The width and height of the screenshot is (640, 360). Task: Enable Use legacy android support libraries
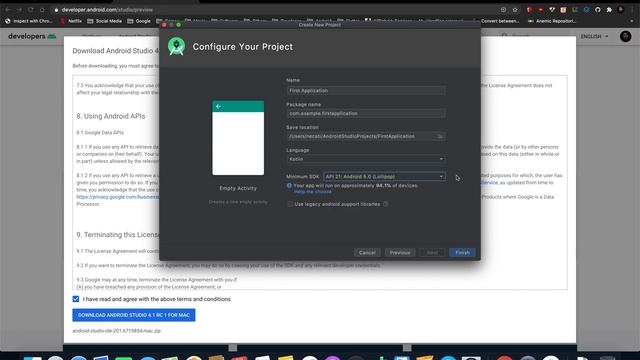coord(290,204)
